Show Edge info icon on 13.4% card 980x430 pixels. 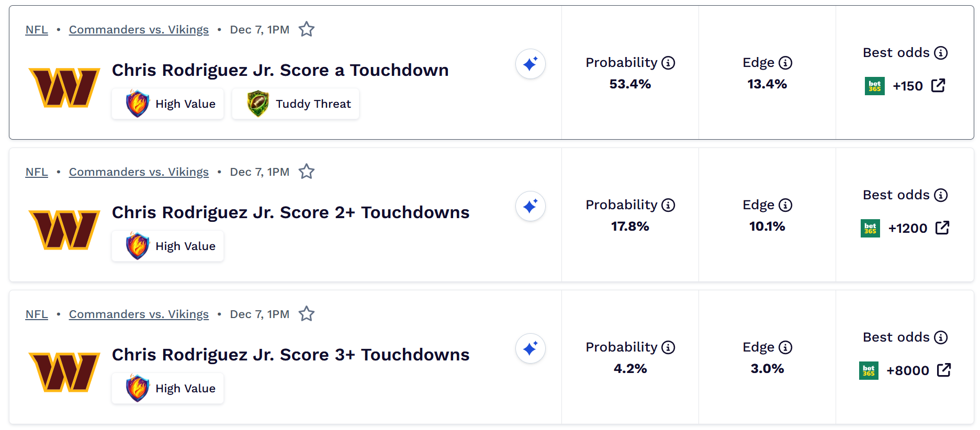pyautogui.click(x=785, y=63)
